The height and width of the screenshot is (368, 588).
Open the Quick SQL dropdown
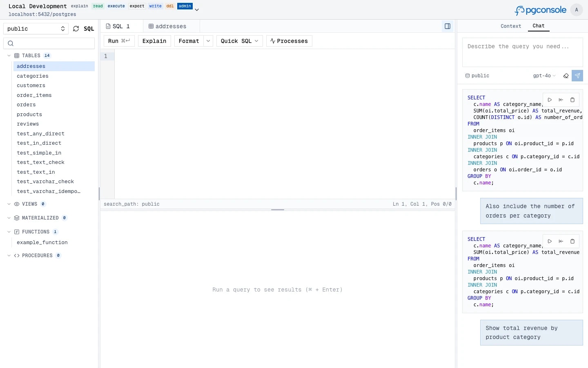(239, 41)
